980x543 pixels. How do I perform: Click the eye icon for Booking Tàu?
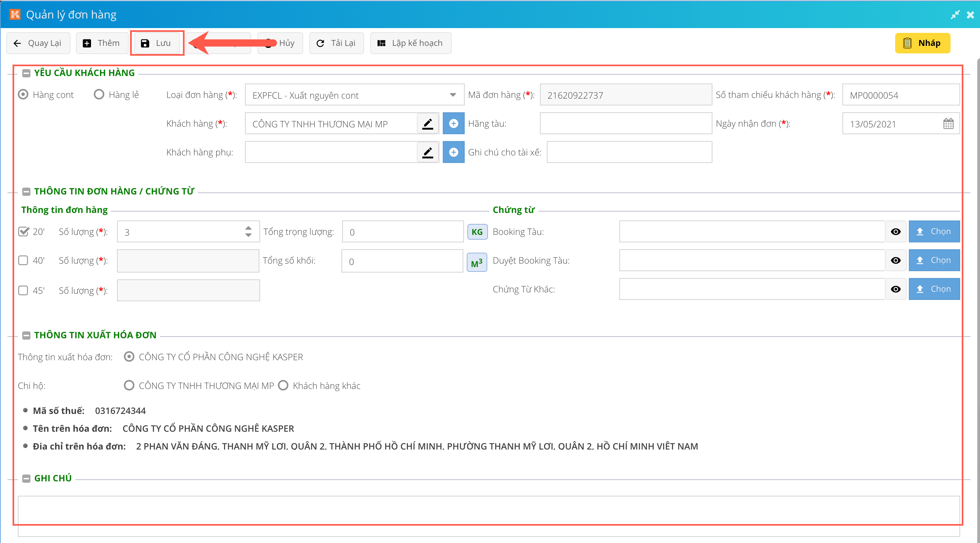[x=895, y=232]
